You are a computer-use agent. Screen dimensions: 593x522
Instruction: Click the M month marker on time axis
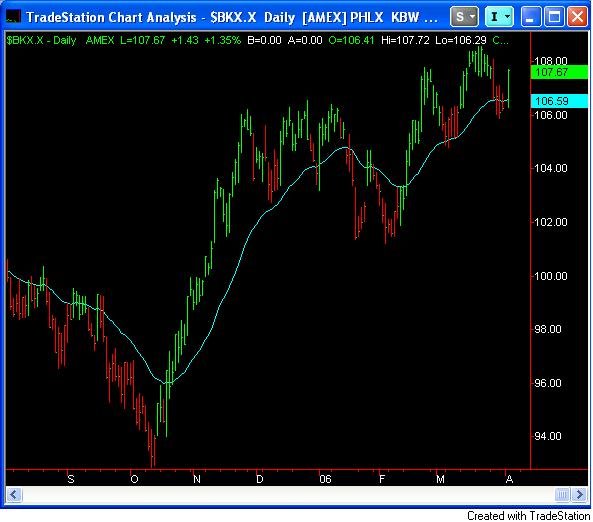pos(440,479)
